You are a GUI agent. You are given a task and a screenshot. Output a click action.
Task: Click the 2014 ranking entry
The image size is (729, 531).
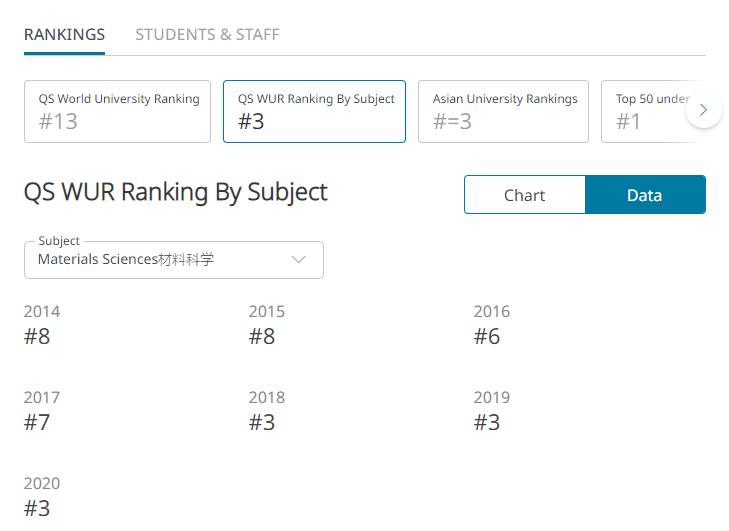pos(41,325)
